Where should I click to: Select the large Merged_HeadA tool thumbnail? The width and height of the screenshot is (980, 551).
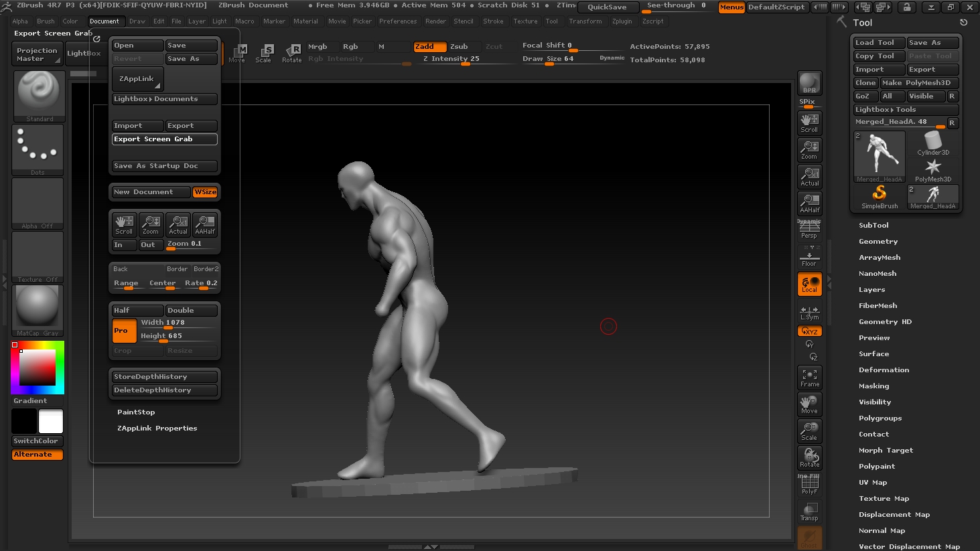tap(880, 156)
